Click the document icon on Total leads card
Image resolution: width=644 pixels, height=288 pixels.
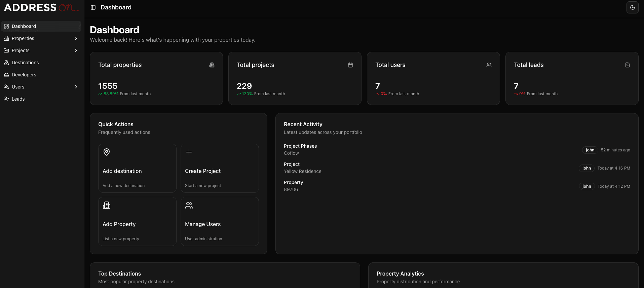point(627,65)
